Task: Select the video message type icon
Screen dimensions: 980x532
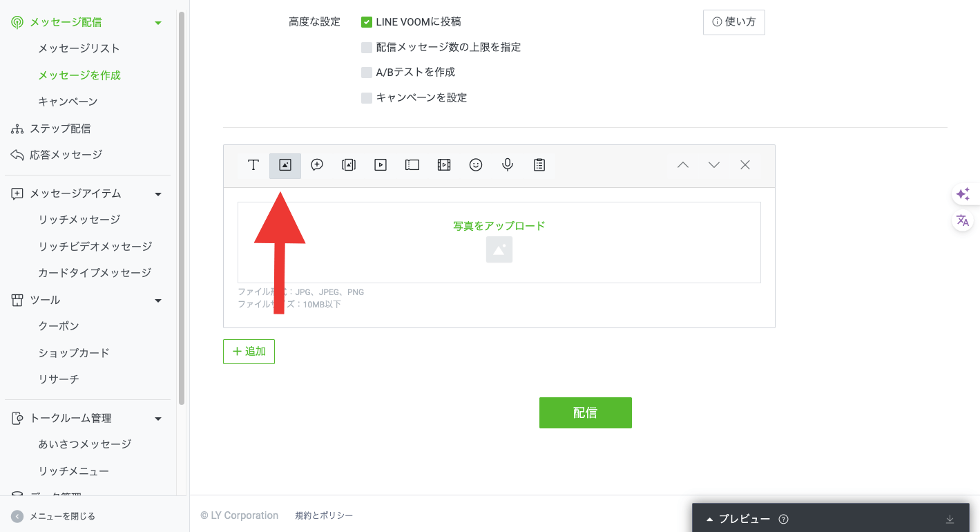Action: (381, 165)
